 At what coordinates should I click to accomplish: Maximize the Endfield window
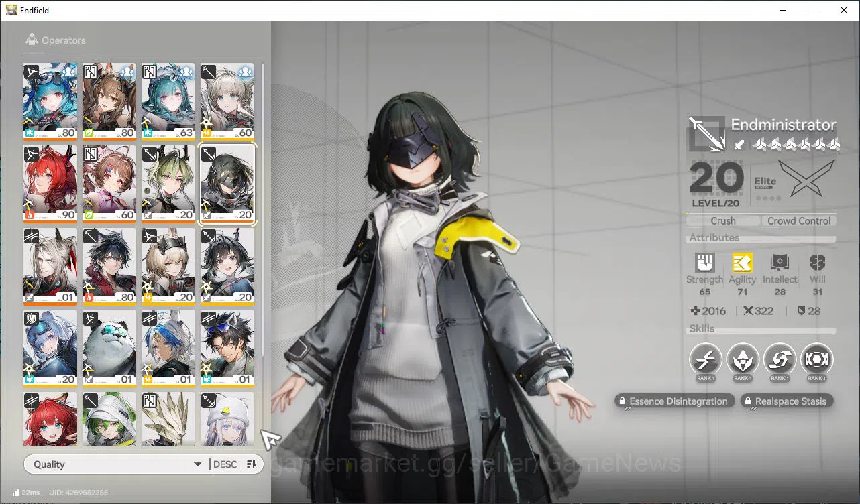[x=813, y=10]
